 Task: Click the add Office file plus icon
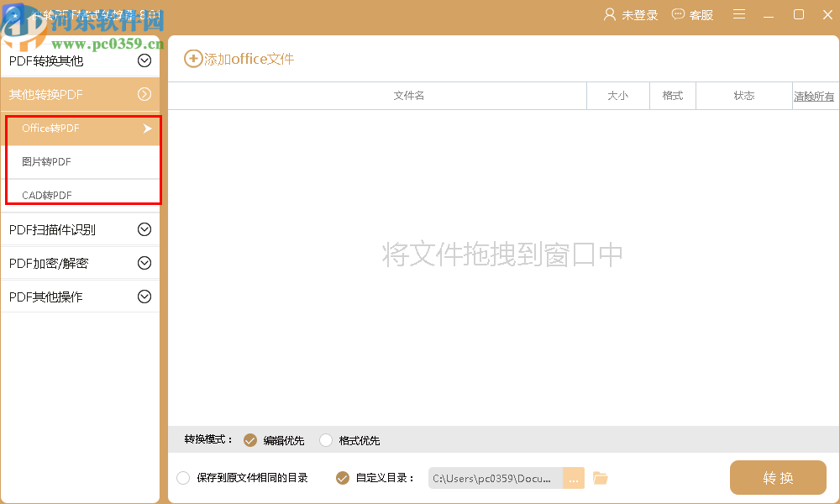(192, 59)
